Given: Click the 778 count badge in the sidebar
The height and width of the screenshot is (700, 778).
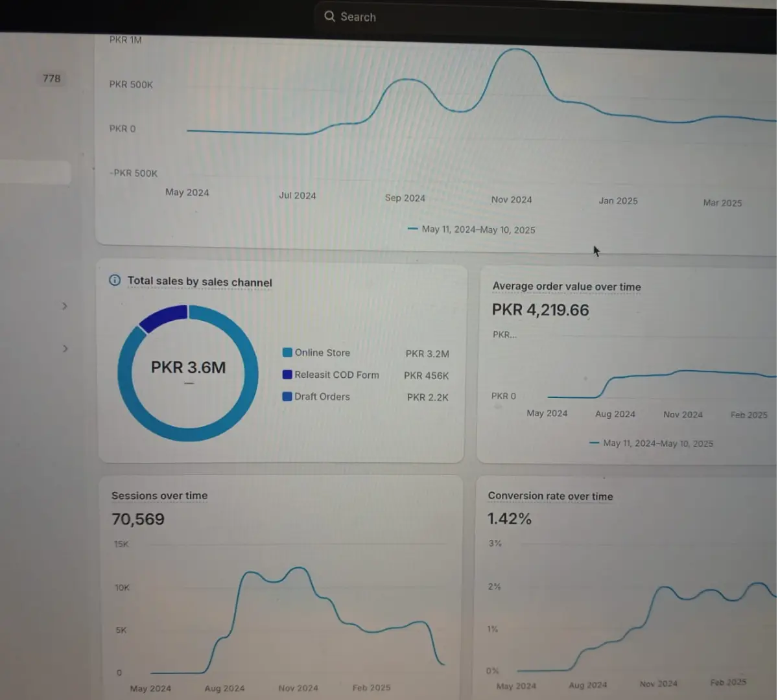Looking at the screenshot, I should click(x=52, y=78).
